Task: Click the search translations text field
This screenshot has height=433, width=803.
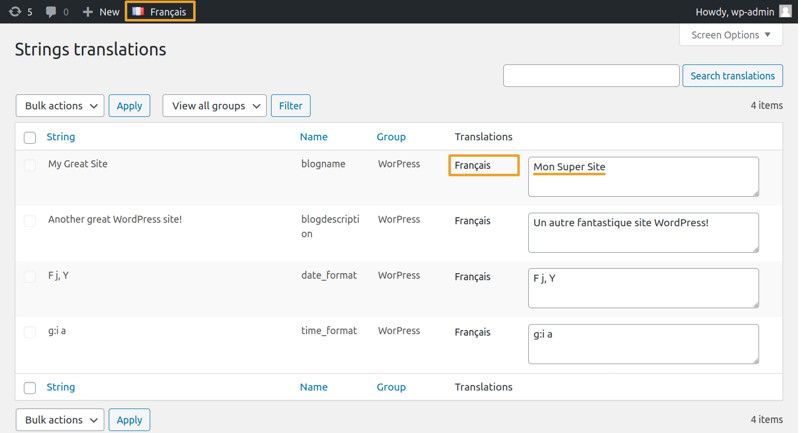Action: [x=591, y=76]
